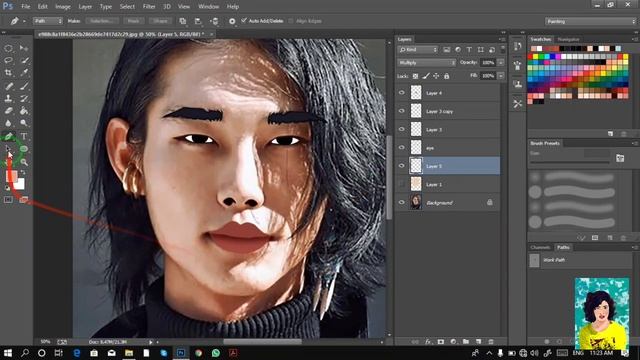Switch to the Navigator tab
This screenshot has width=640, height=360.
click(569, 39)
